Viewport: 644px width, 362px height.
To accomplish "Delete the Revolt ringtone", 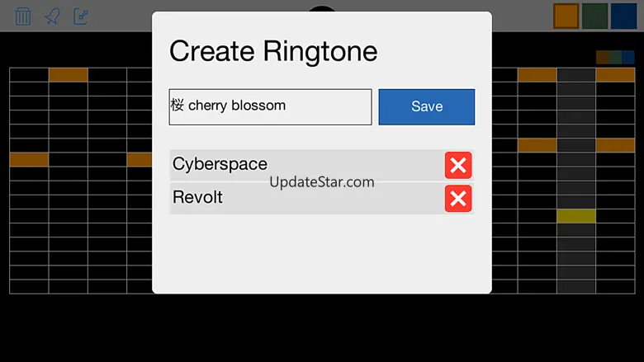I will click(x=458, y=199).
